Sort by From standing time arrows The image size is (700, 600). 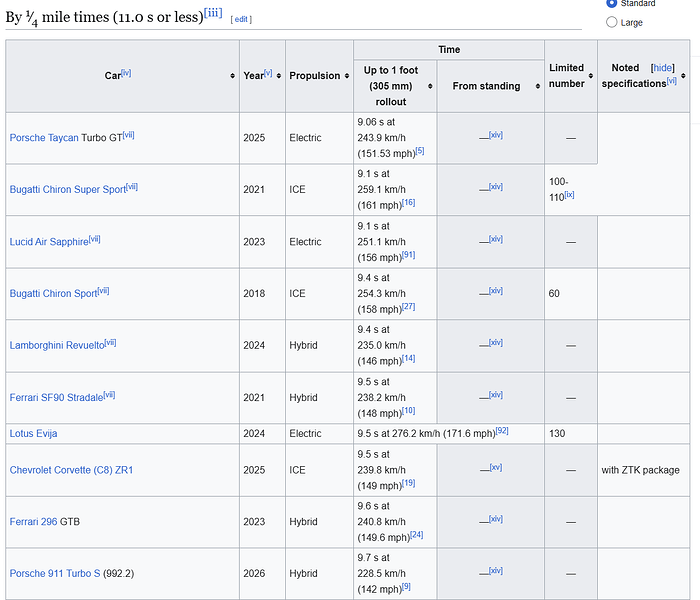point(538,86)
